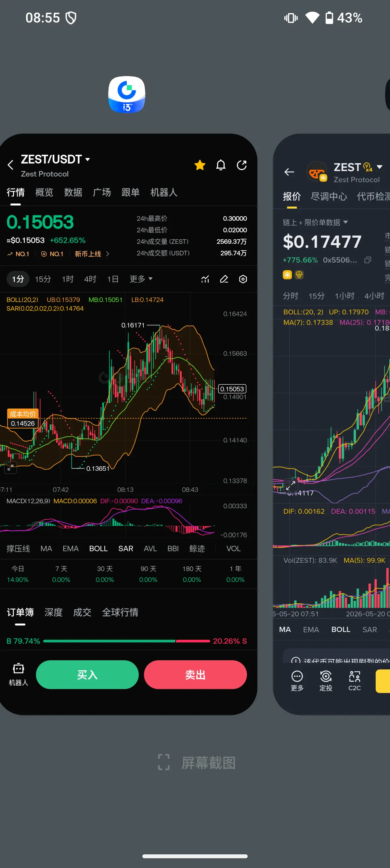Select the 4时 chart interval
The image size is (390, 868).
tap(90, 279)
